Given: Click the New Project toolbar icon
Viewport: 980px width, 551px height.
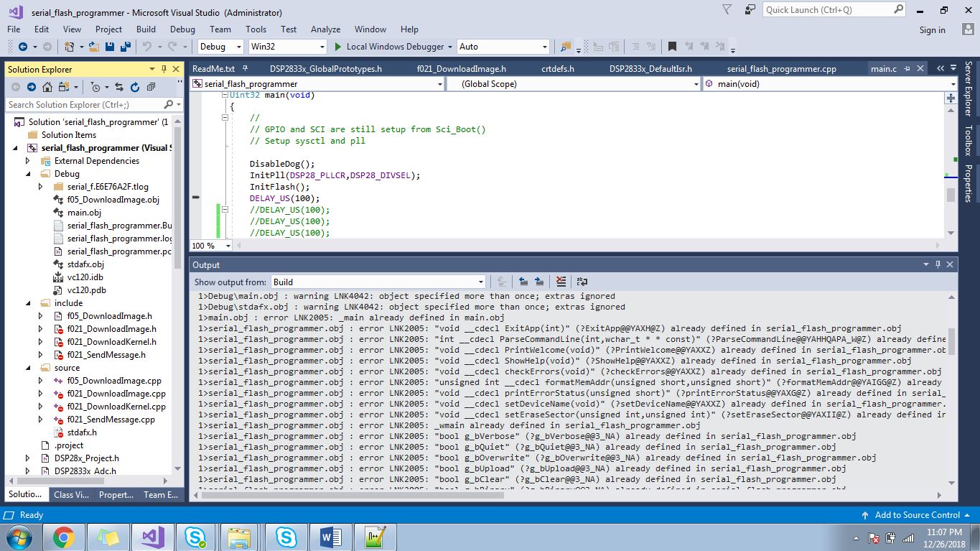Looking at the screenshot, I should (70, 47).
